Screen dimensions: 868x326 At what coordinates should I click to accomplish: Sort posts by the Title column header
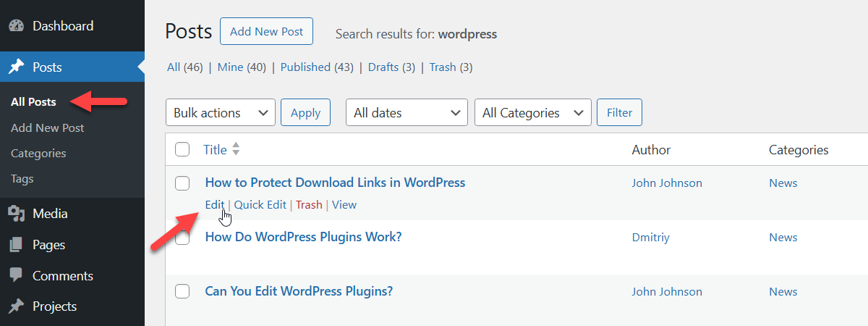click(215, 150)
